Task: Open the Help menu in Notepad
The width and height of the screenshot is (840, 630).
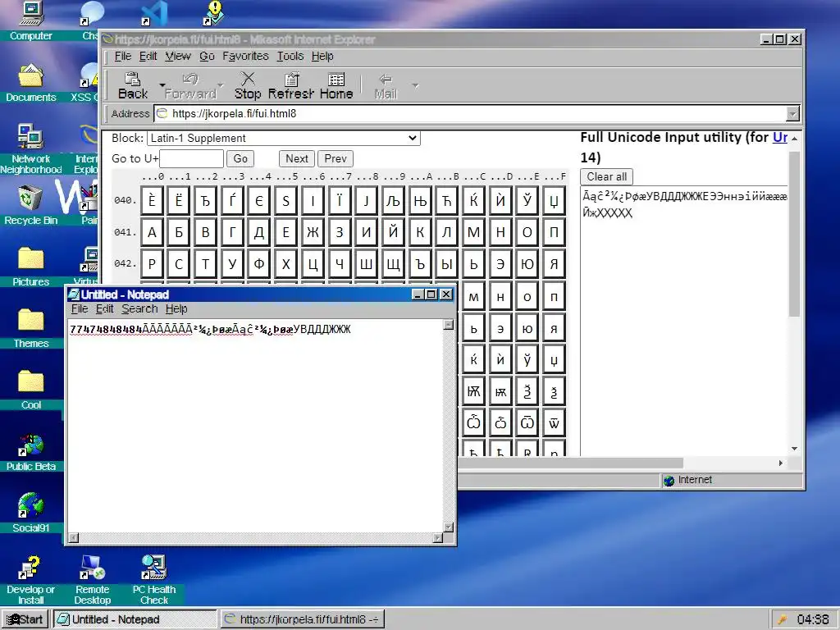Action: coord(176,309)
